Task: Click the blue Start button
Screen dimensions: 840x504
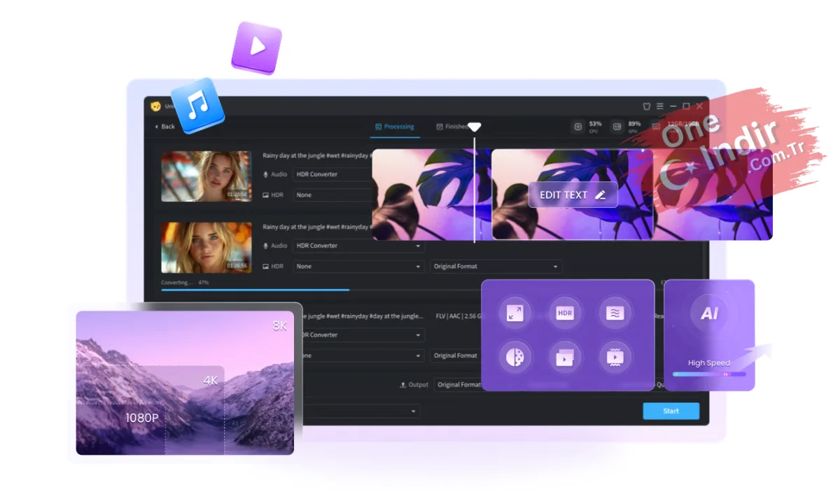Action: click(671, 411)
